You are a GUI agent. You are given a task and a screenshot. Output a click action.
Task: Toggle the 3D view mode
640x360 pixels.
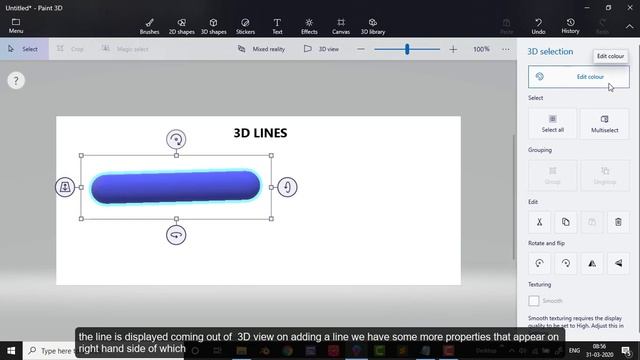(321, 49)
